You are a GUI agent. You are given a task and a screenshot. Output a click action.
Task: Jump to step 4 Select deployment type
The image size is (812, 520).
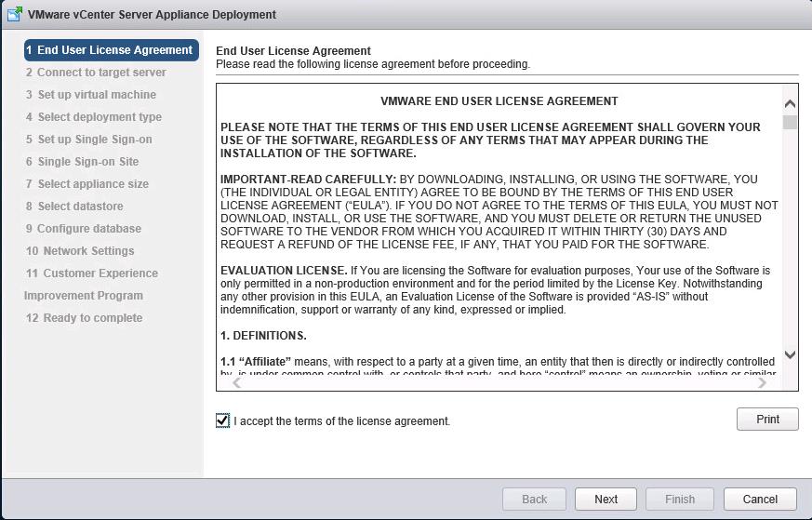pyautogui.click(x=94, y=117)
